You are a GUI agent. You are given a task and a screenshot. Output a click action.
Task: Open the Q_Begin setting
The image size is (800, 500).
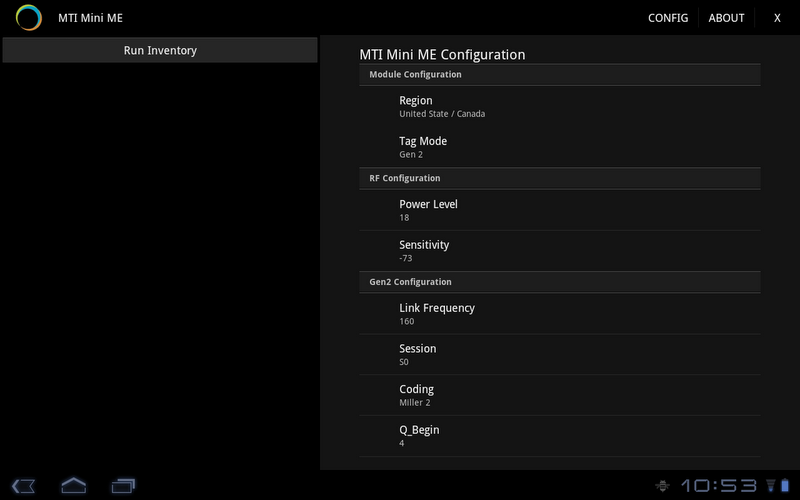(560, 436)
